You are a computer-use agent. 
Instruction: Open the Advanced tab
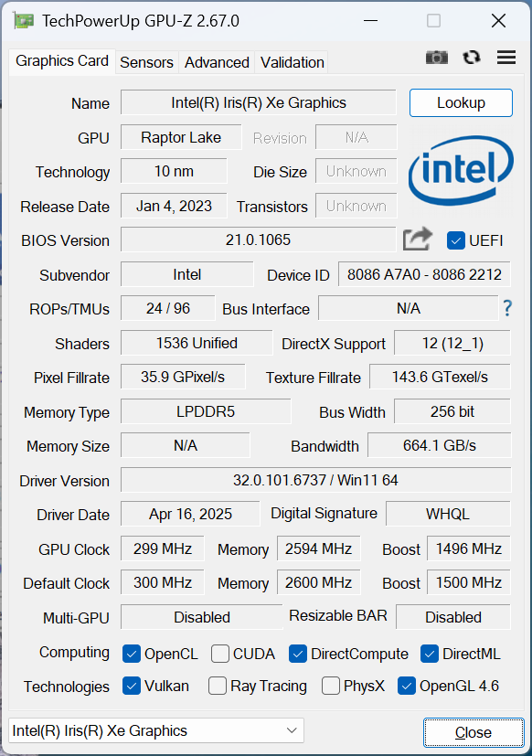point(217,62)
